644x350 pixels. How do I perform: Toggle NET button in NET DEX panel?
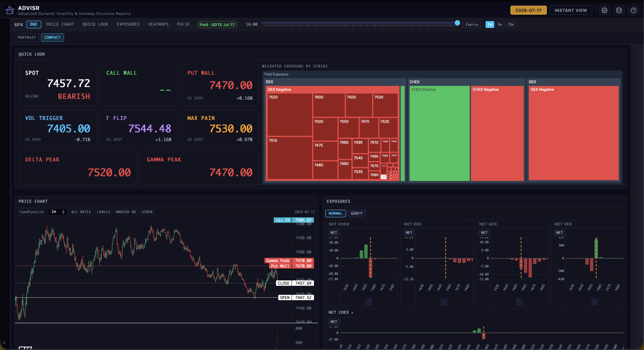tap(409, 233)
